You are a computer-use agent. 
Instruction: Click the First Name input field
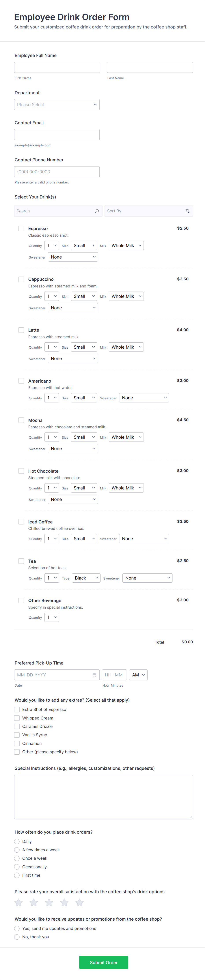click(57, 67)
